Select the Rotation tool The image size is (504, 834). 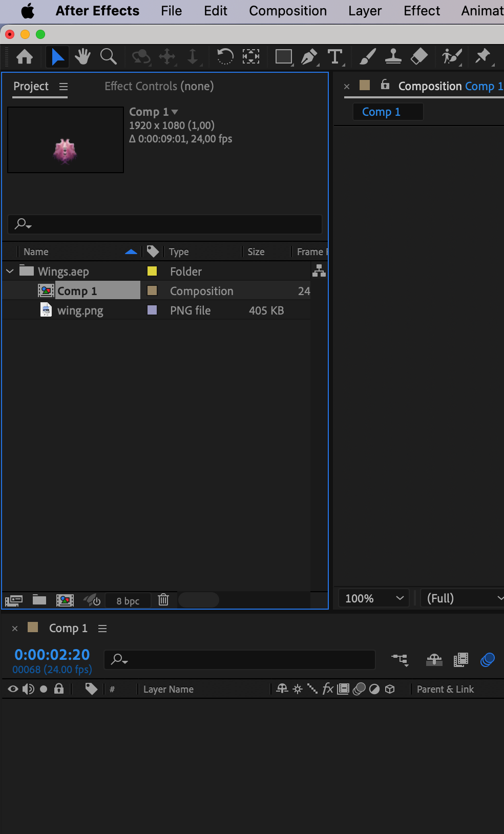click(225, 56)
